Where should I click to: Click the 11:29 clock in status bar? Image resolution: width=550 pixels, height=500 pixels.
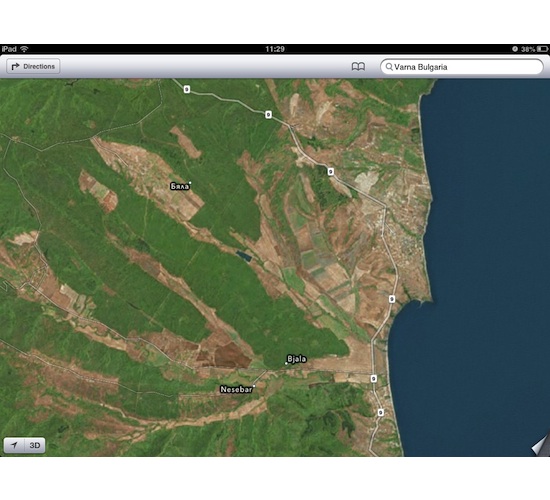[275, 49]
